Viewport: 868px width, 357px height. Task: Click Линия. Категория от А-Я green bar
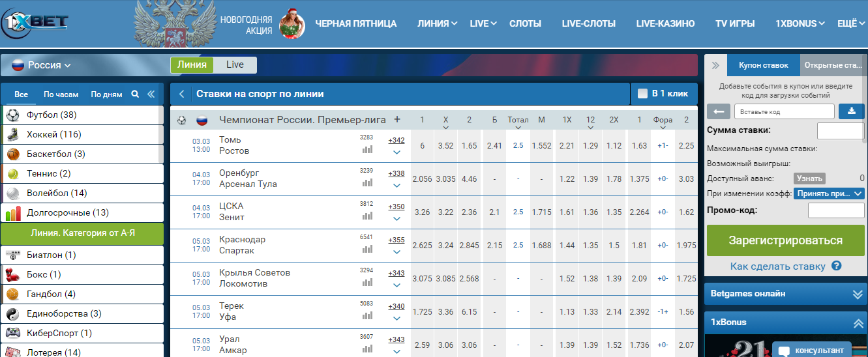(82, 233)
